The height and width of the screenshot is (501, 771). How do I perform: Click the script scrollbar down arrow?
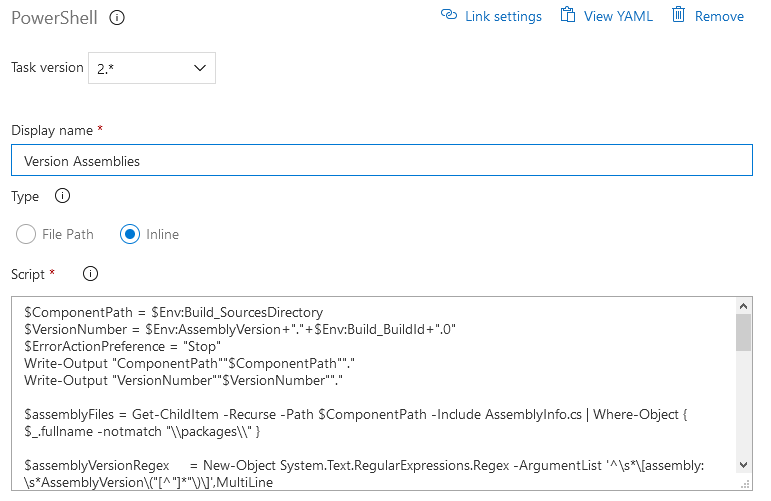tap(743, 464)
